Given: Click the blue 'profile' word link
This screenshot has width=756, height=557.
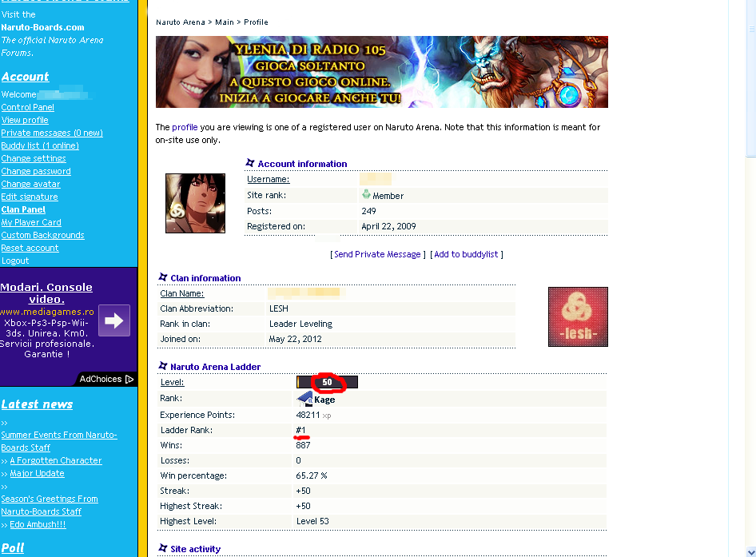Looking at the screenshot, I should click(185, 127).
